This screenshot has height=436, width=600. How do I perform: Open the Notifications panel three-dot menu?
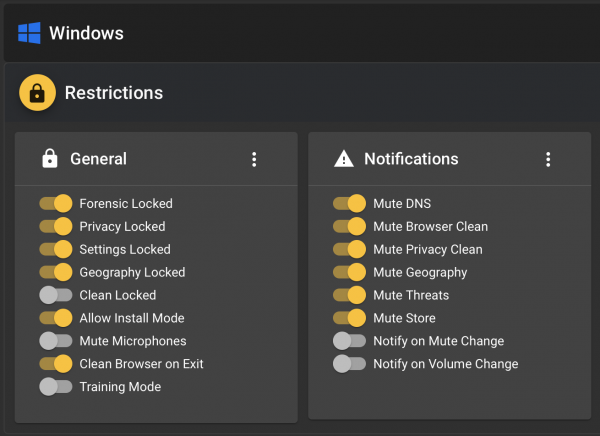click(548, 159)
